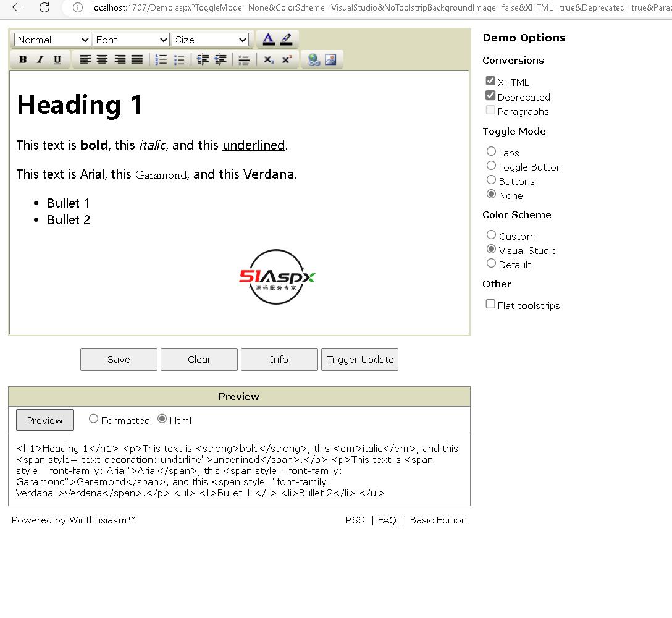Choose the Custom color scheme

coord(491,235)
